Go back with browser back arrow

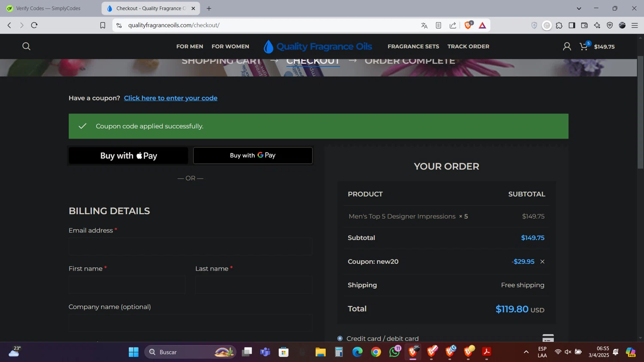click(x=9, y=25)
